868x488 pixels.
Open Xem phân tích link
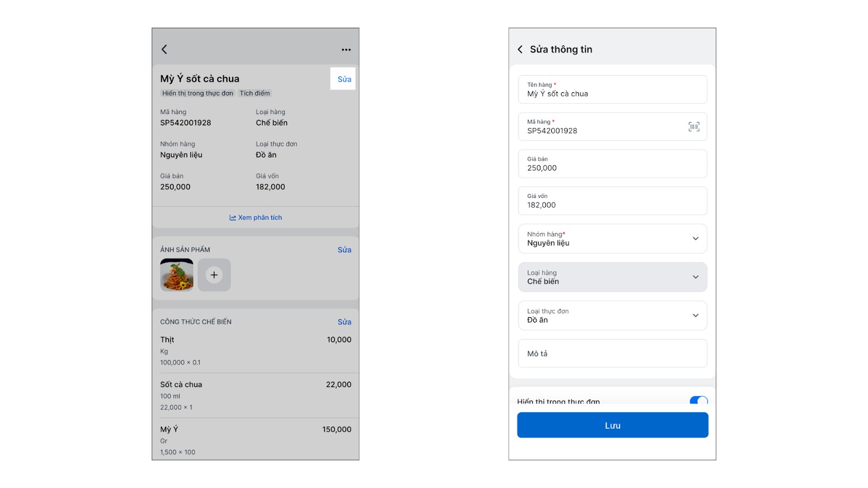pyautogui.click(x=260, y=218)
